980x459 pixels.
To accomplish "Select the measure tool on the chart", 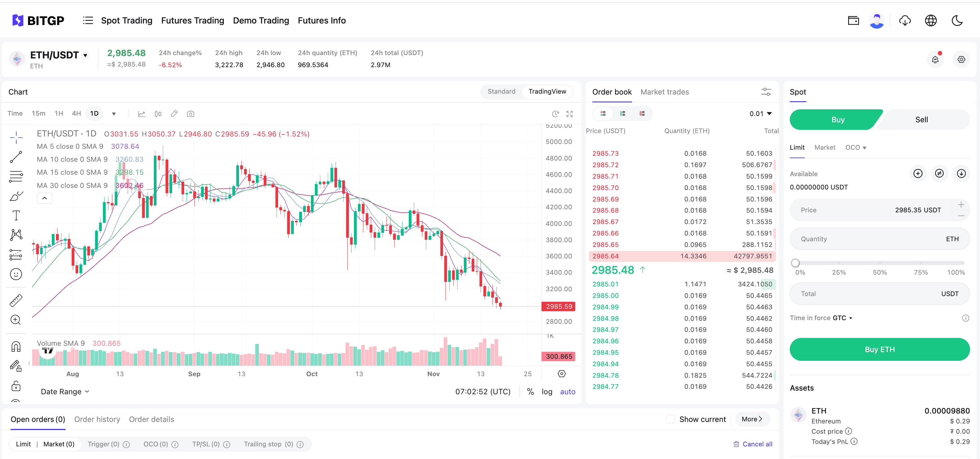I will 16,300.
